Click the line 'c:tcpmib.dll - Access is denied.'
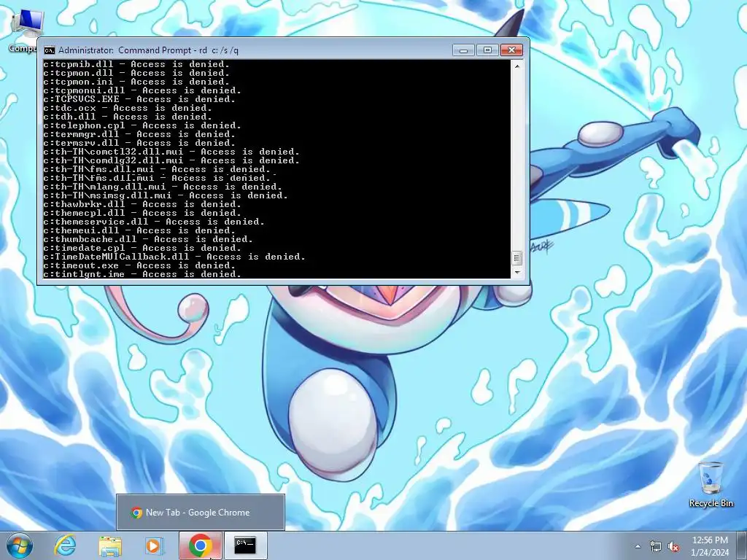 coord(136,64)
